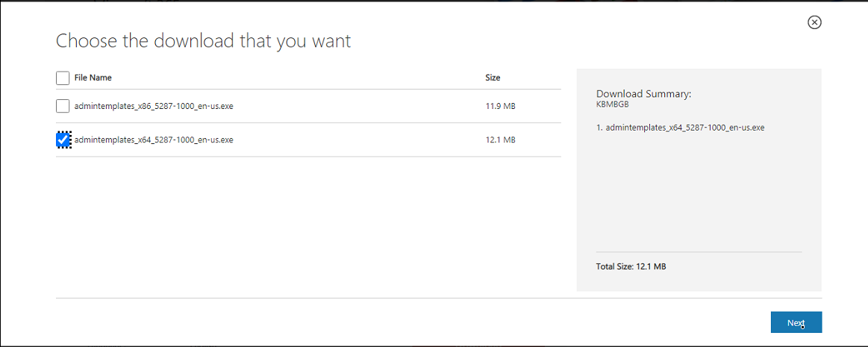Click the 'Choose the download that you want' title
This screenshot has height=347, width=868.
203,42
